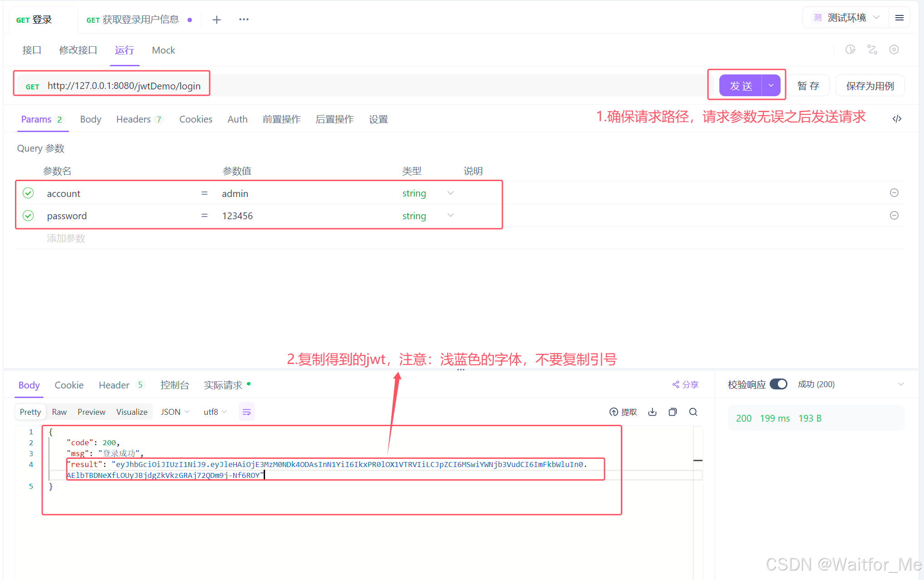Image resolution: width=924 pixels, height=580 pixels.
Task: Open the utf8 encoding dropdown
Action: [215, 412]
